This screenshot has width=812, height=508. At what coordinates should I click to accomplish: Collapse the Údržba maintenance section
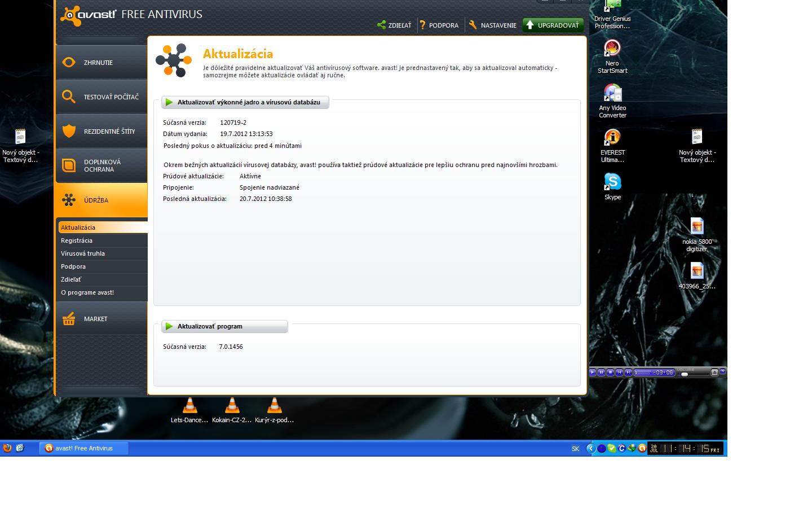[102, 200]
